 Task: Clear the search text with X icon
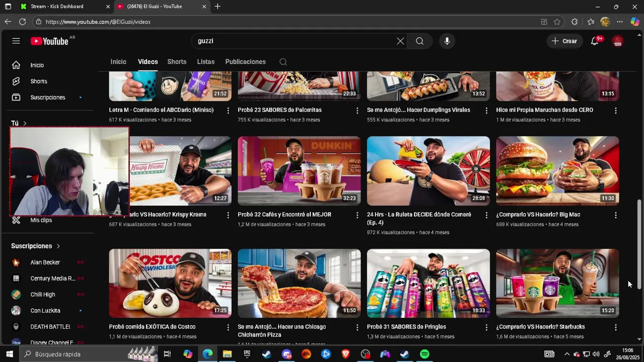pos(400,41)
